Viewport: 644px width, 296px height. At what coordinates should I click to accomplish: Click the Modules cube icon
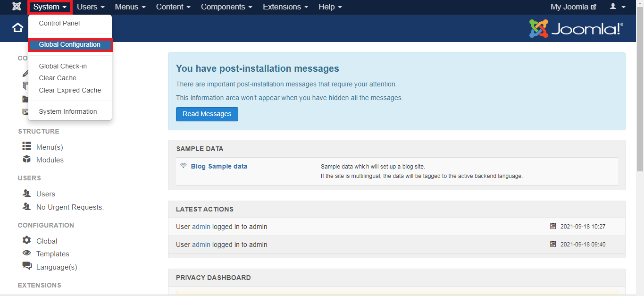[26, 159]
